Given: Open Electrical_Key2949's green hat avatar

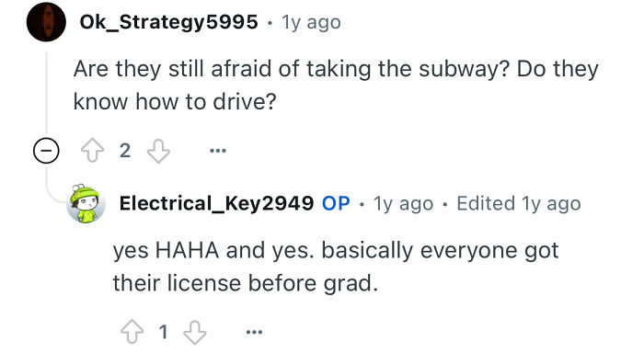Looking at the screenshot, I should (x=86, y=203).
